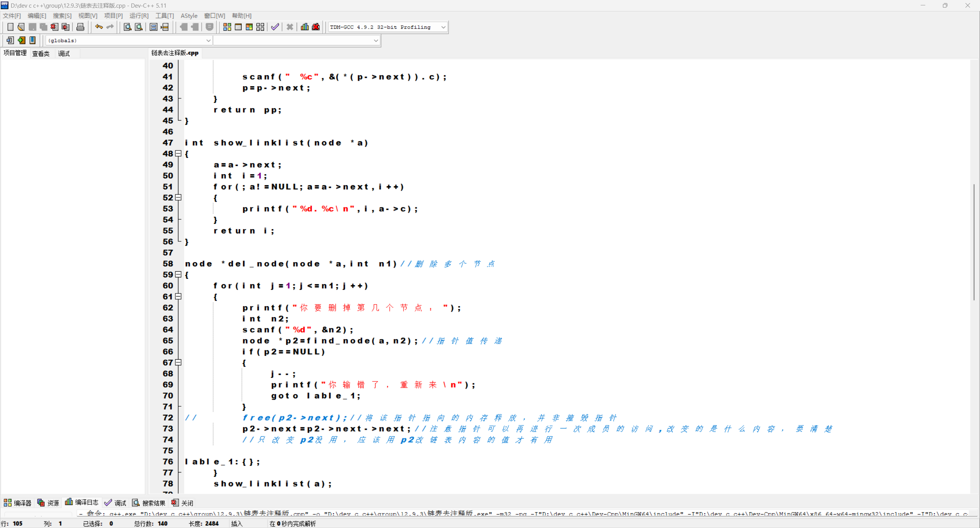Open the 运行[R] menu
The image size is (980, 528).
tap(139, 16)
